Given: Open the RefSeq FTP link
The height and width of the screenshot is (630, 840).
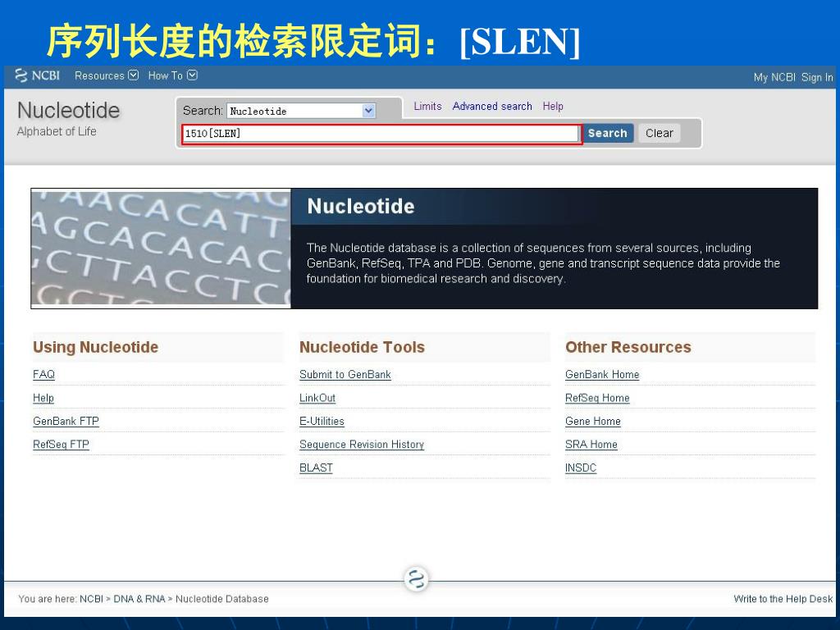Looking at the screenshot, I should (61, 444).
